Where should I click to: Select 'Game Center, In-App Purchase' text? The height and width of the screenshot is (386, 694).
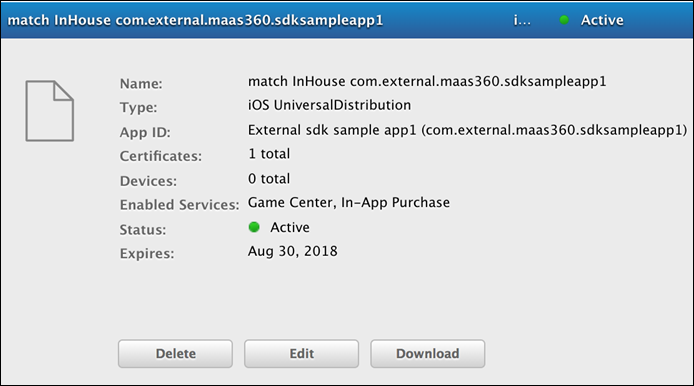pyautogui.click(x=349, y=203)
